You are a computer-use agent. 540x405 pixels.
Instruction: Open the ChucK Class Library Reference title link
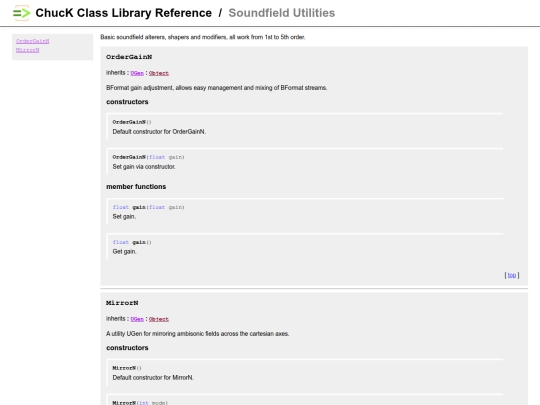click(124, 13)
